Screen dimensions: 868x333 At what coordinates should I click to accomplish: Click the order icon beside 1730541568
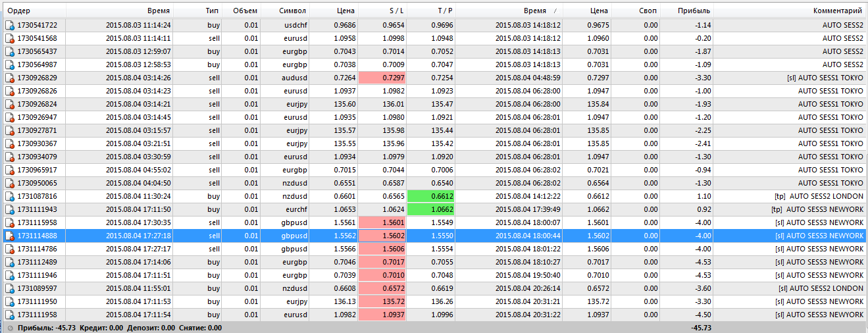coord(10,38)
